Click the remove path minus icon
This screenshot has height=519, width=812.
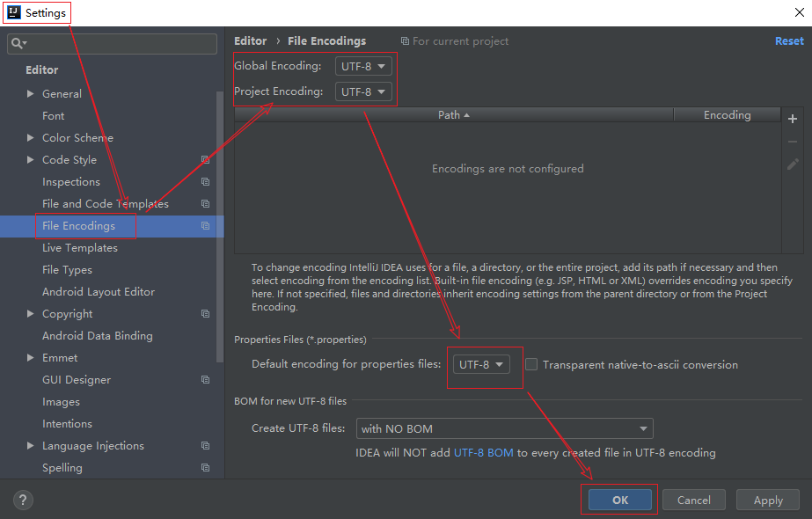pyautogui.click(x=793, y=142)
